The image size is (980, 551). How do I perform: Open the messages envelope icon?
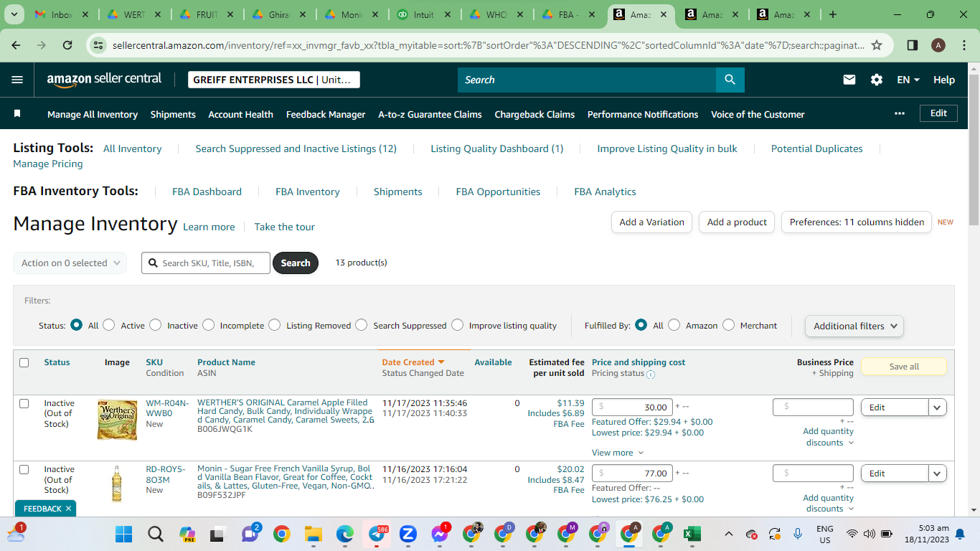849,80
